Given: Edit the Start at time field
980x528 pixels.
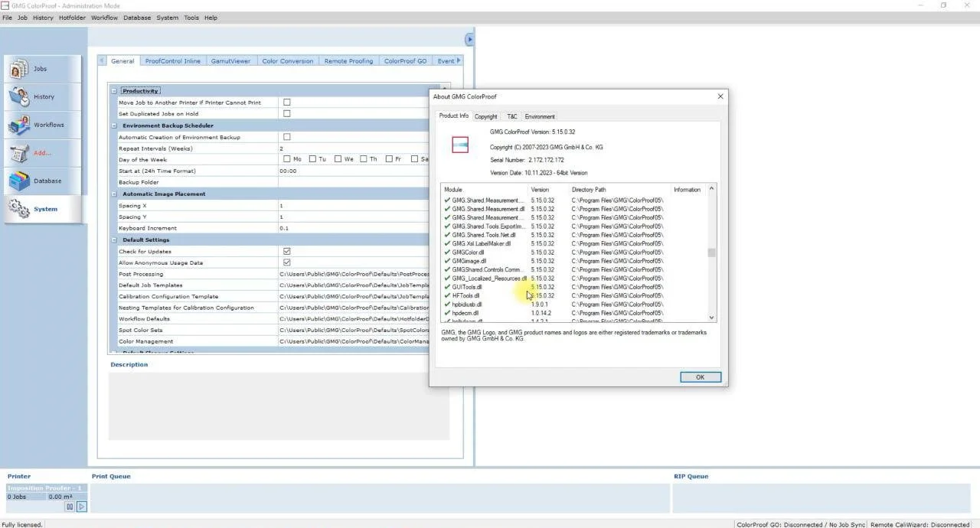Looking at the screenshot, I should coord(353,171).
